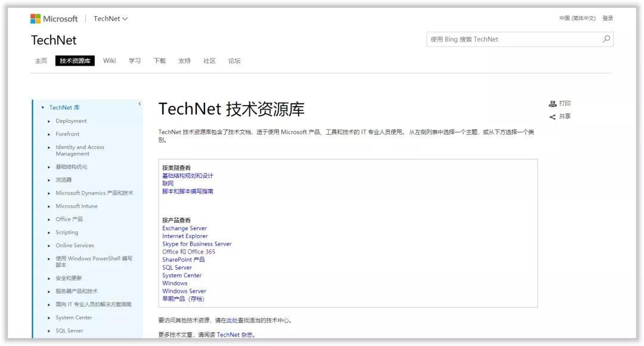
Task: Expand the Deployment tree node
Action: [48, 121]
